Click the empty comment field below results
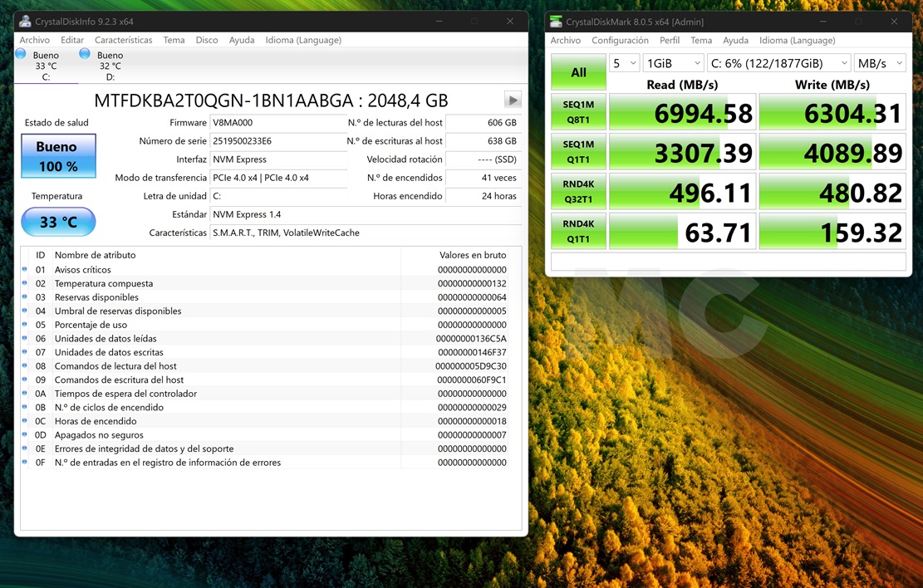Image resolution: width=923 pixels, height=588 pixels. coord(728,261)
